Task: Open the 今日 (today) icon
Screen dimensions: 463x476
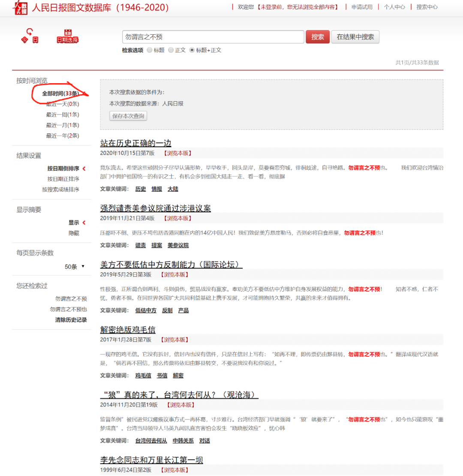Action: click(30, 36)
